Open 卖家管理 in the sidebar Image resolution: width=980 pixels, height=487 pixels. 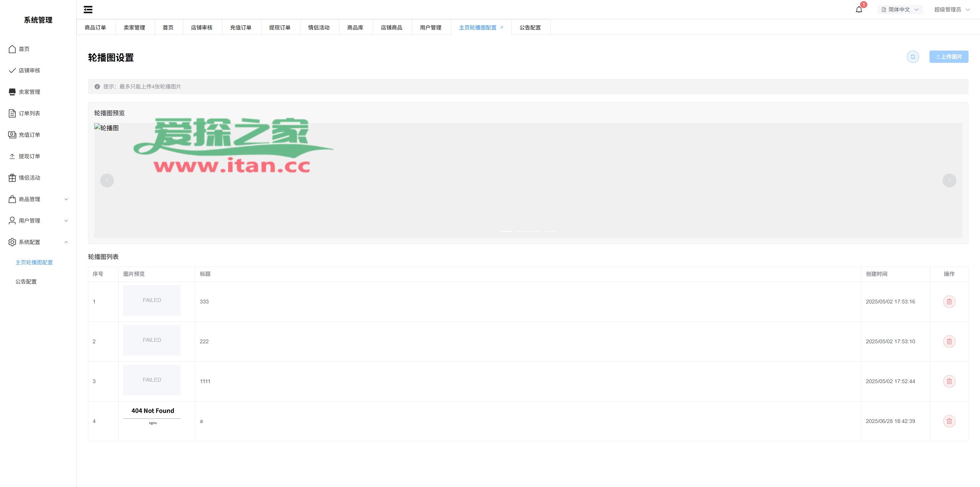tap(38, 92)
